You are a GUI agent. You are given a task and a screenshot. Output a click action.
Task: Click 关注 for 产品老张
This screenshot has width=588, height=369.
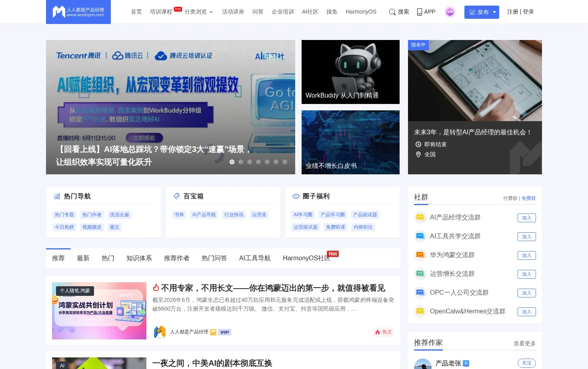(x=527, y=363)
